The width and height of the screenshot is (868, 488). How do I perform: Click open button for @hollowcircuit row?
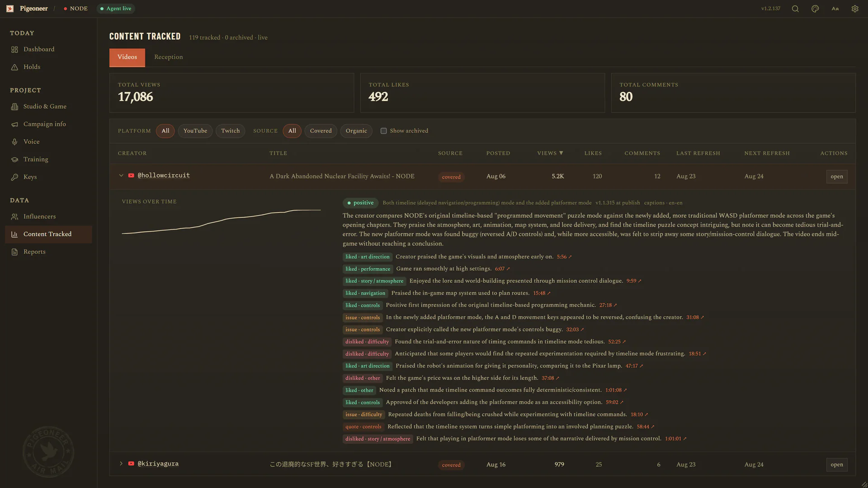pyautogui.click(x=837, y=177)
